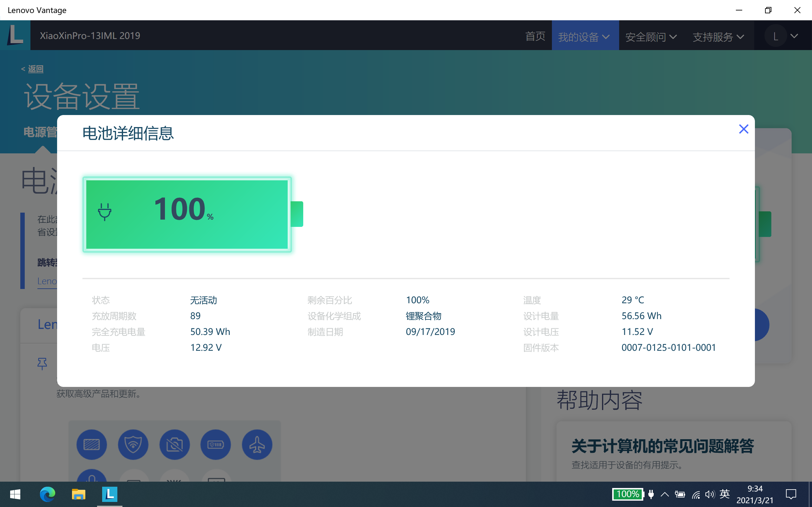812x507 pixels.
Task: Click the 2021/3/21 date in system tray
Action: (x=755, y=500)
